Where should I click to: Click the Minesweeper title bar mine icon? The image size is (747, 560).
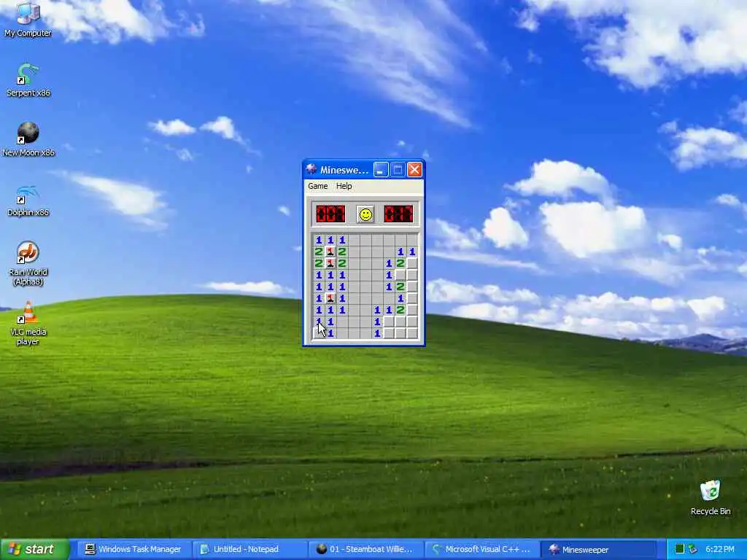click(x=311, y=169)
